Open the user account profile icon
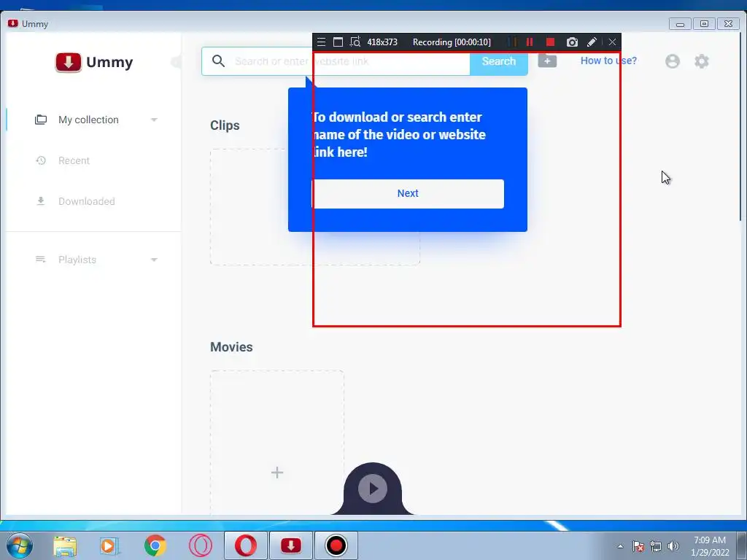Image resolution: width=747 pixels, height=560 pixels. click(672, 61)
